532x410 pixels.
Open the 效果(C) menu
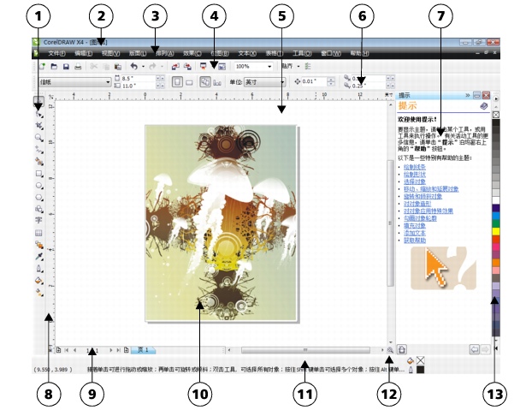pyautogui.click(x=192, y=53)
